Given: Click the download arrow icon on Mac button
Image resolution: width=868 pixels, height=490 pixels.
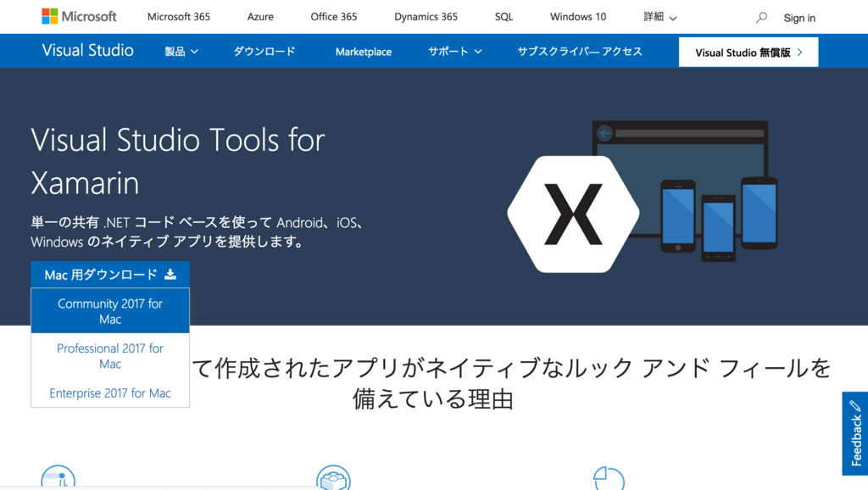Looking at the screenshot, I should click(170, 274).
